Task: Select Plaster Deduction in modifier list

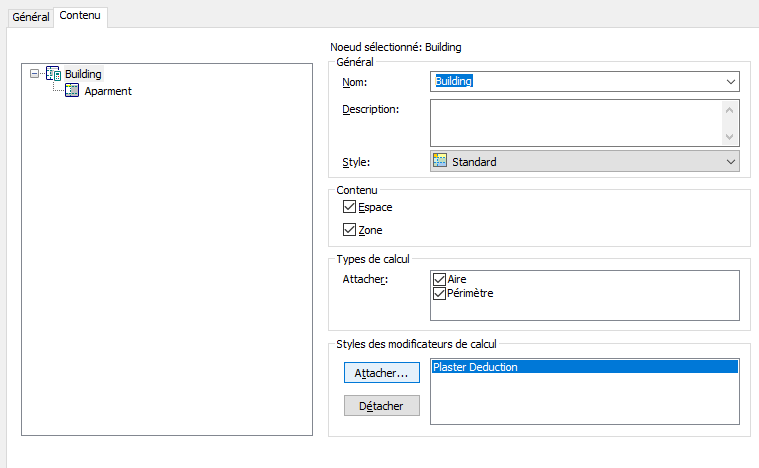Action: (583, 368)
